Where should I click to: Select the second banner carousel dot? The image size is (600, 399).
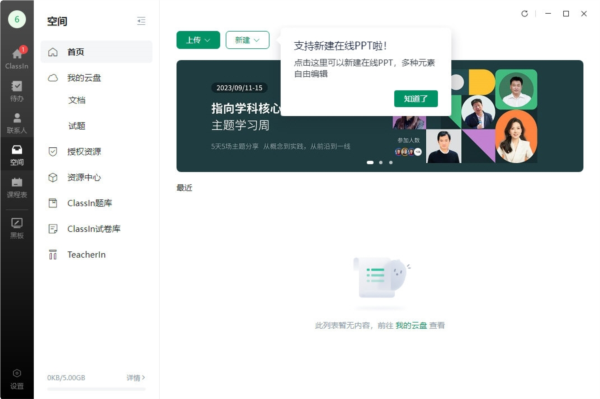click(381, 163)
